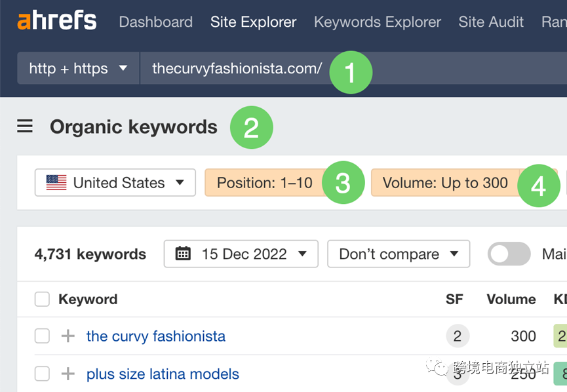
Task: Sort by Volume column header
Action: coord(511,299)
